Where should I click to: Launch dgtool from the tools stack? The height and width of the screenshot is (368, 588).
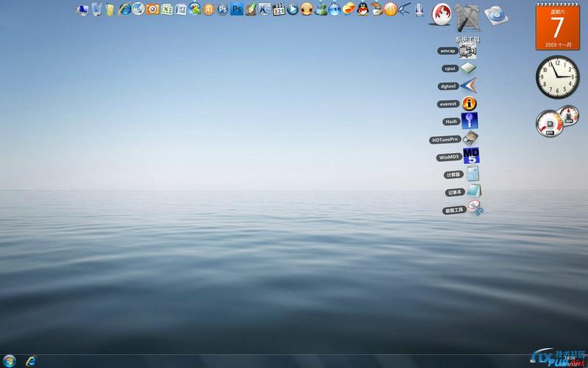pos(468,85)
